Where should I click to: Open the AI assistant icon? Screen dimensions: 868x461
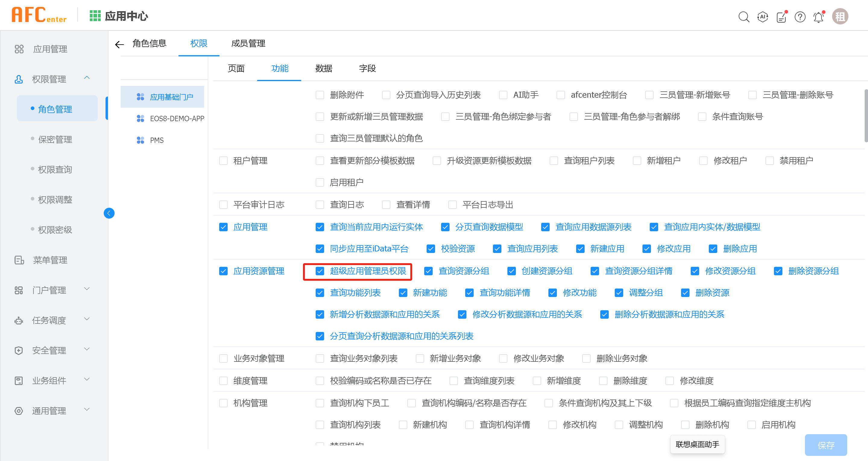coord(762,17)
